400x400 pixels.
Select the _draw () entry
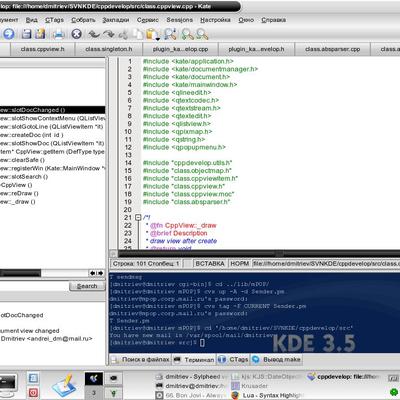click(52, 202)
